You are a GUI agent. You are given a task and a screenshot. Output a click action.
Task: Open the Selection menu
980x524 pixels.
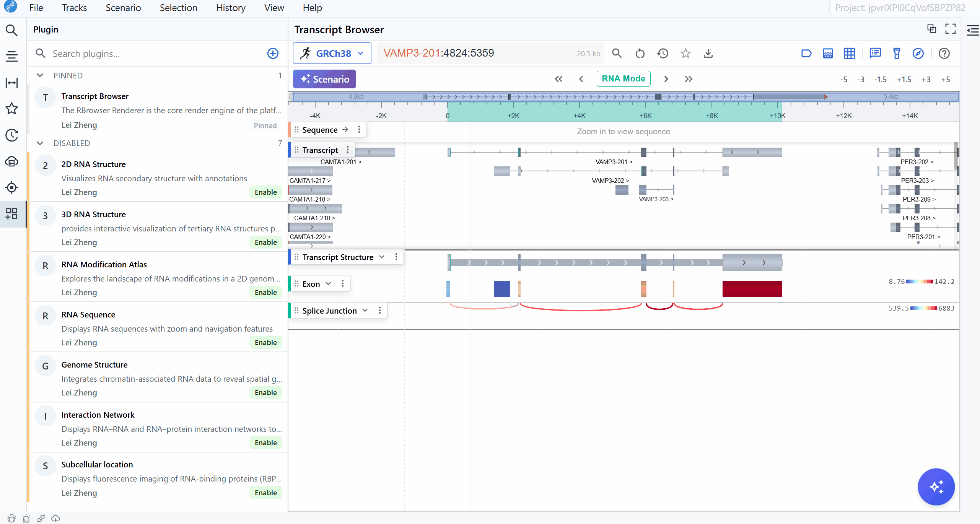click(x=178, y=8)
